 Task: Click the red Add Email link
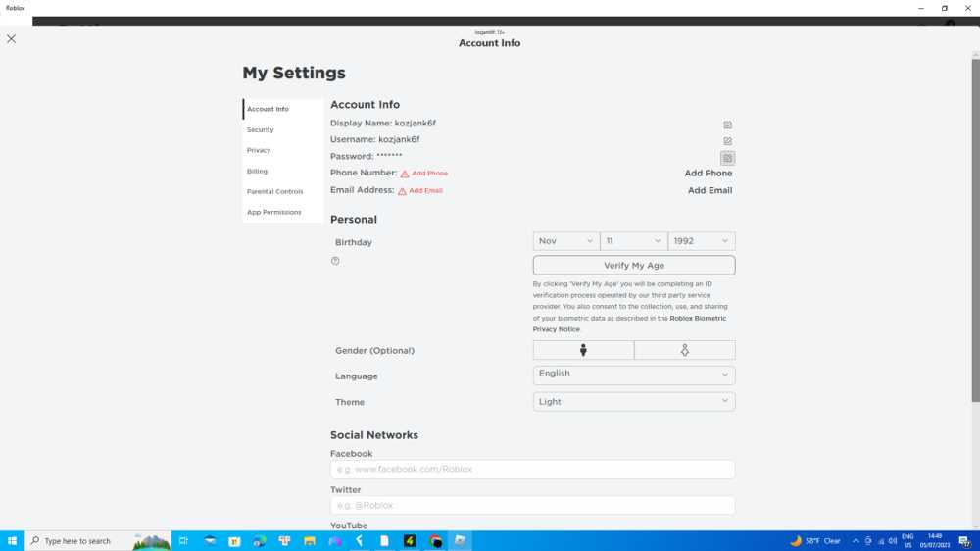pos(425,191)
